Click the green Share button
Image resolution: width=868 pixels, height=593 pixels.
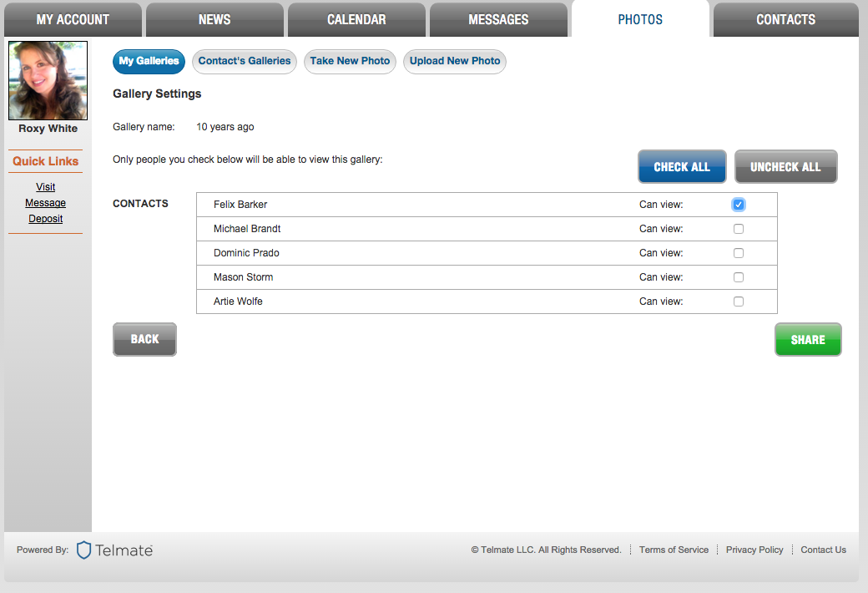pos(807,340)
